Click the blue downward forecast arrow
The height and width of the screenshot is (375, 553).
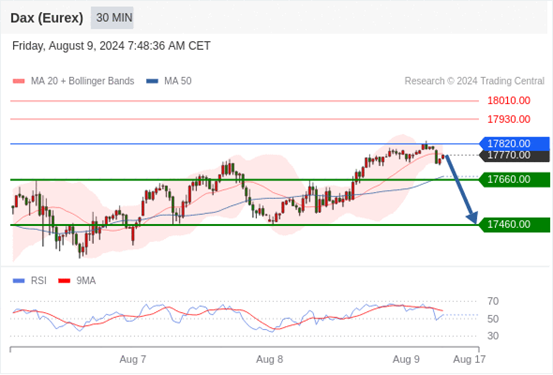coord(461,189)
